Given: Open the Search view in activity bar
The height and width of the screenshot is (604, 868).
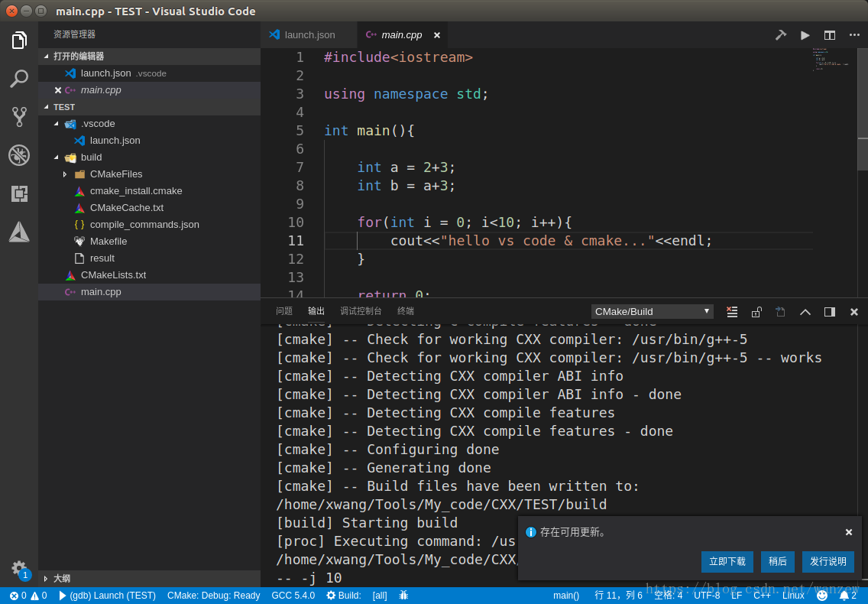Looking at the screenshot, I should click(x=19, y=79).
